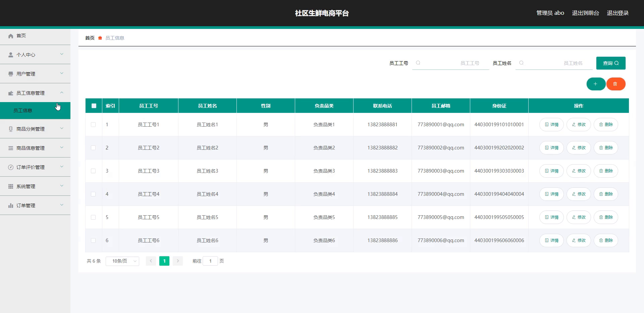The image size is (644, 313).
Task: Open 系统管理 menu label
Action: tap(26, 186)
